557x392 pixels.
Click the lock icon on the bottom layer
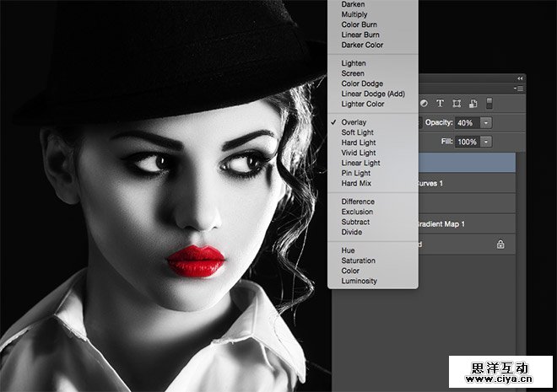pyautogui.click(x=500, y=244)
